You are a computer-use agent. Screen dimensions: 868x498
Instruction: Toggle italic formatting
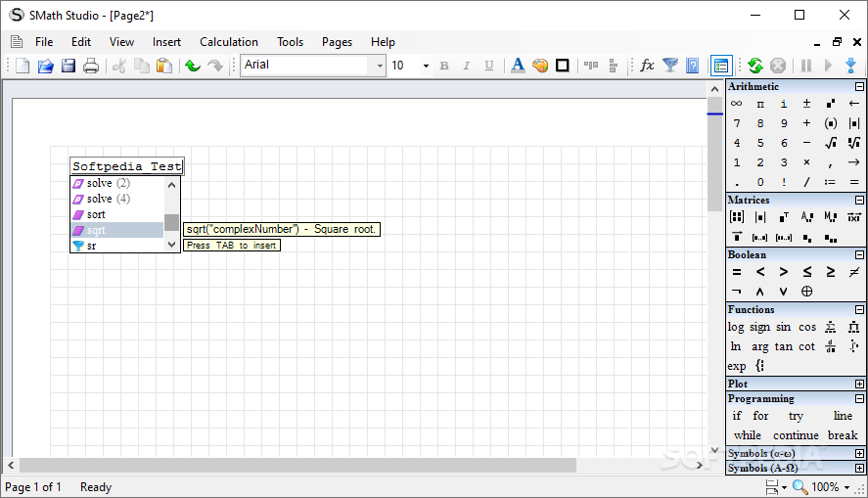[x=466, y=66]
